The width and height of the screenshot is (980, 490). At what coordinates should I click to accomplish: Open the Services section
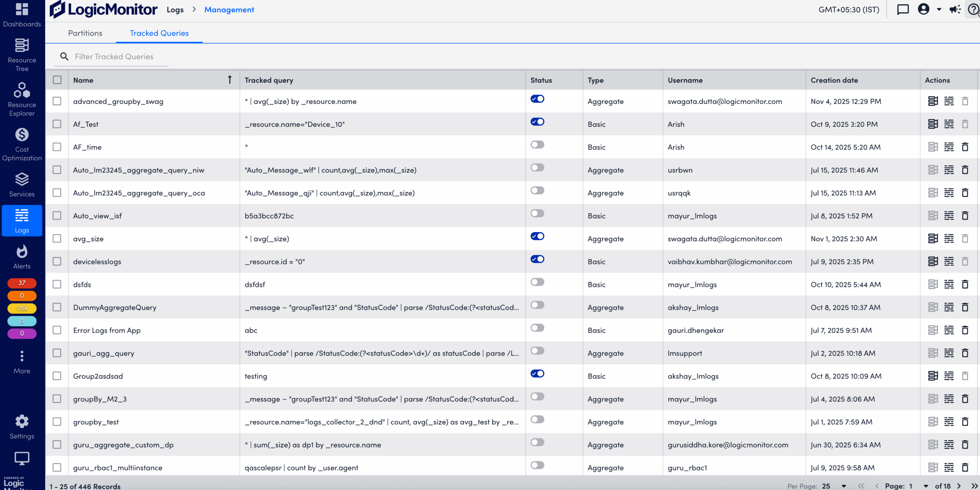pos(22,185)
